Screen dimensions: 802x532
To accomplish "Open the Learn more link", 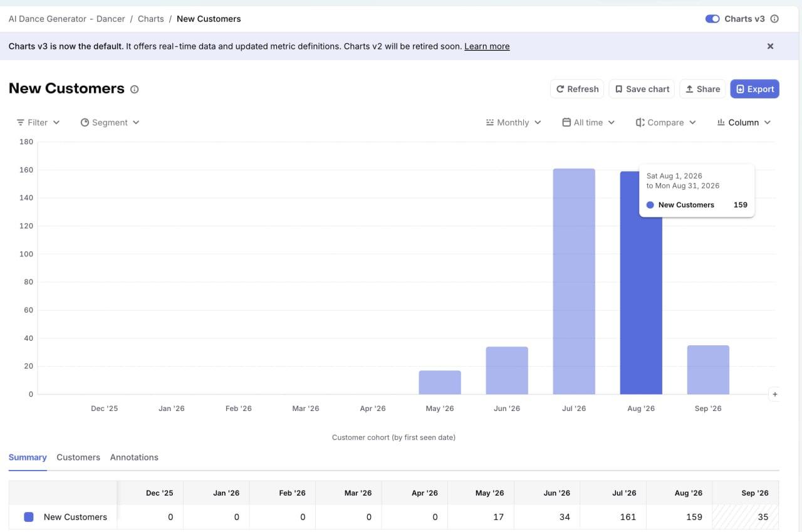I will [487, 46].
